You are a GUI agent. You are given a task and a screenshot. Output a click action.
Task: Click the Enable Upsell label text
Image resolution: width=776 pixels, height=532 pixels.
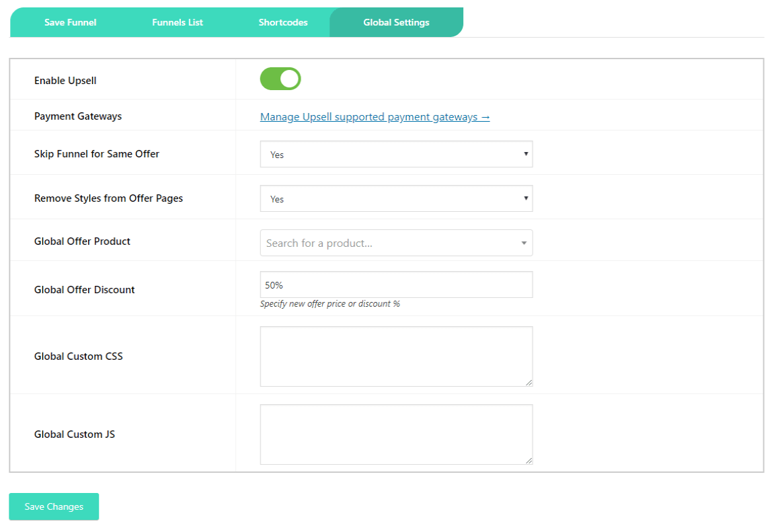point(65,81)
